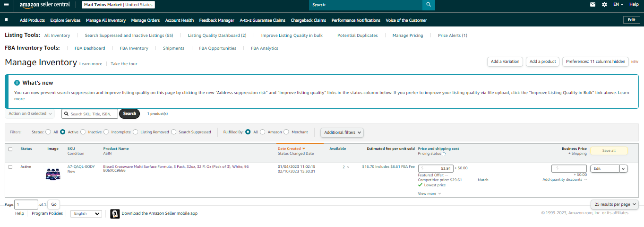Select Fulfilled By All radio button
Viewport: 644px width, 227px height.
pyautogui.click(x=248, y=132)
